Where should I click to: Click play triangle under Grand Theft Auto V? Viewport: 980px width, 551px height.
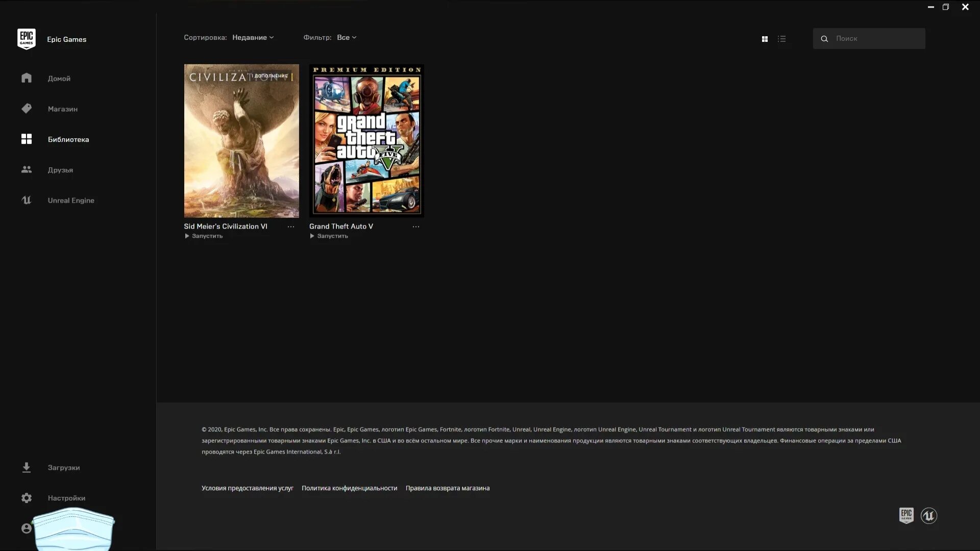coord(312,236)
